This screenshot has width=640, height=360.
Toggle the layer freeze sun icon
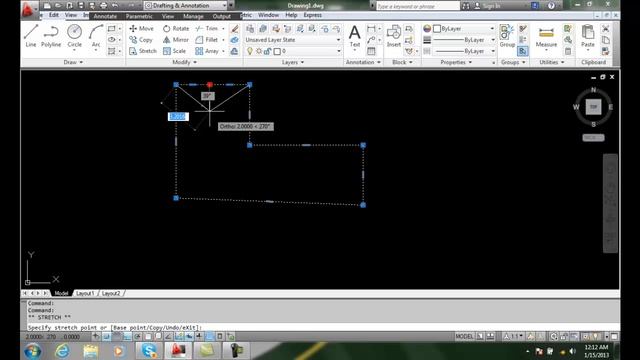point(259,51)
